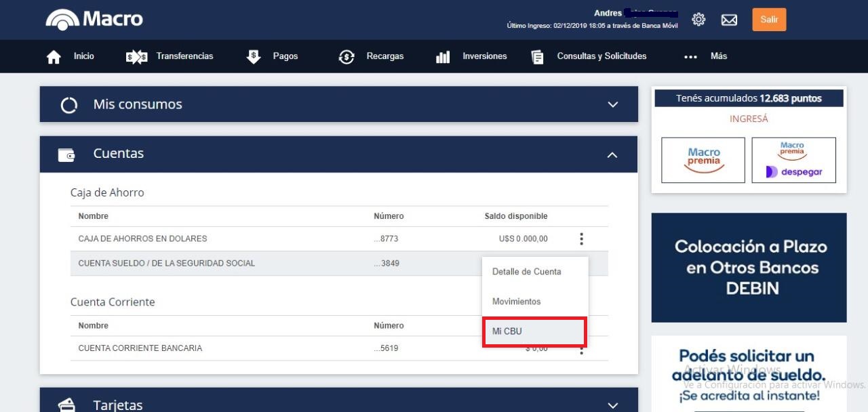868x412 pixels.
Task: Open the messages envelope icon
Action: (729, 20)
